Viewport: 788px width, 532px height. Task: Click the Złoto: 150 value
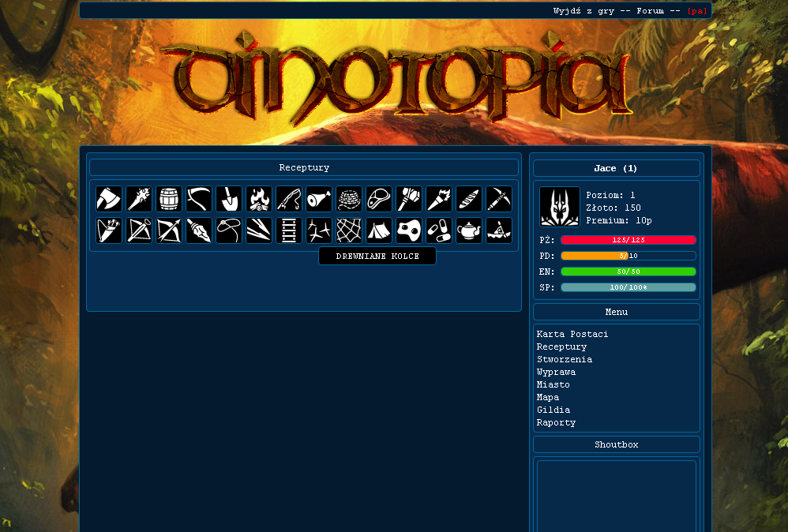[614, 208]
